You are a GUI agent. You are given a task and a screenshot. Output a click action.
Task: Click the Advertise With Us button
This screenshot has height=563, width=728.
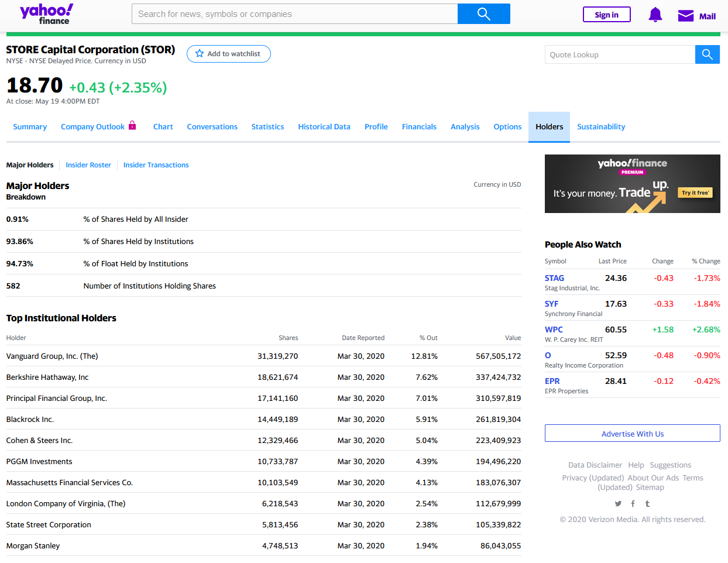click(633, 434)
